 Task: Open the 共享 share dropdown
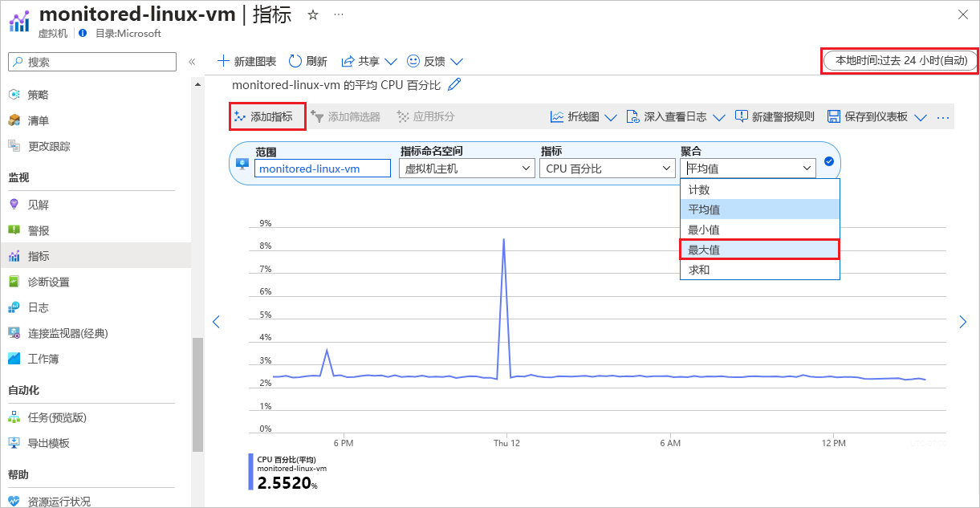pyautogui.click(x=369, y=61)
